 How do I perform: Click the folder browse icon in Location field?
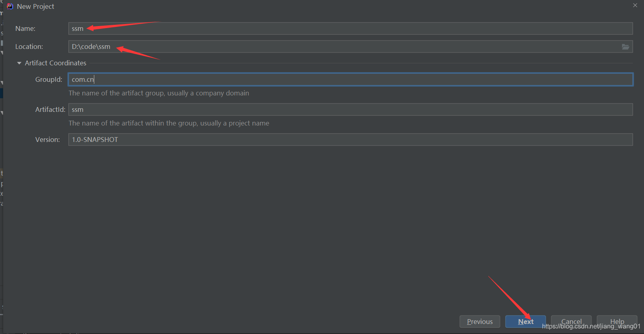pyautogui.click(x=625, y=47)
